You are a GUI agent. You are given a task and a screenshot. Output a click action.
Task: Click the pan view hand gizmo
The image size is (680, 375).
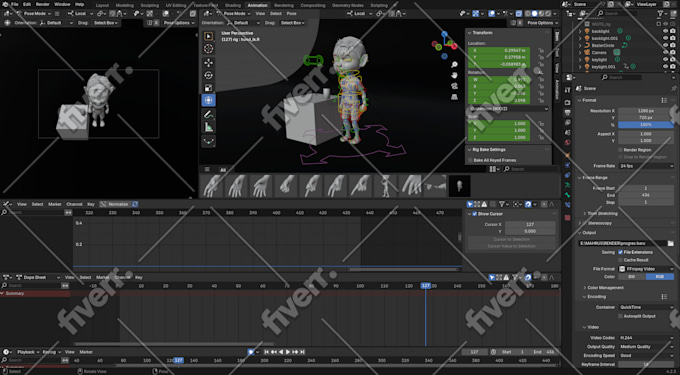coord(454,75)
